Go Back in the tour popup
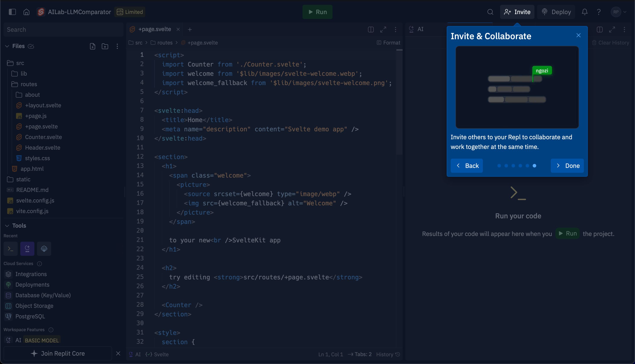The width and height of the screenshot is (635, 364). coord(467,165)
